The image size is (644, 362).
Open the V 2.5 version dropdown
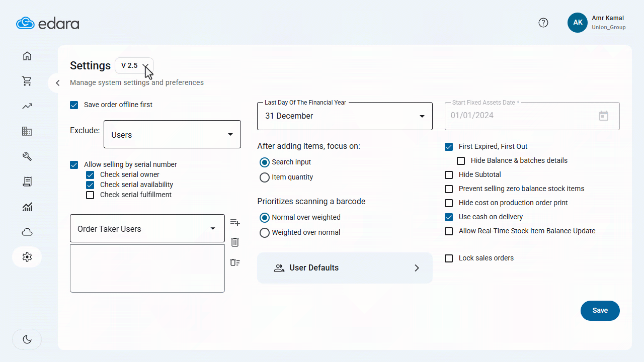click(134, 66)
